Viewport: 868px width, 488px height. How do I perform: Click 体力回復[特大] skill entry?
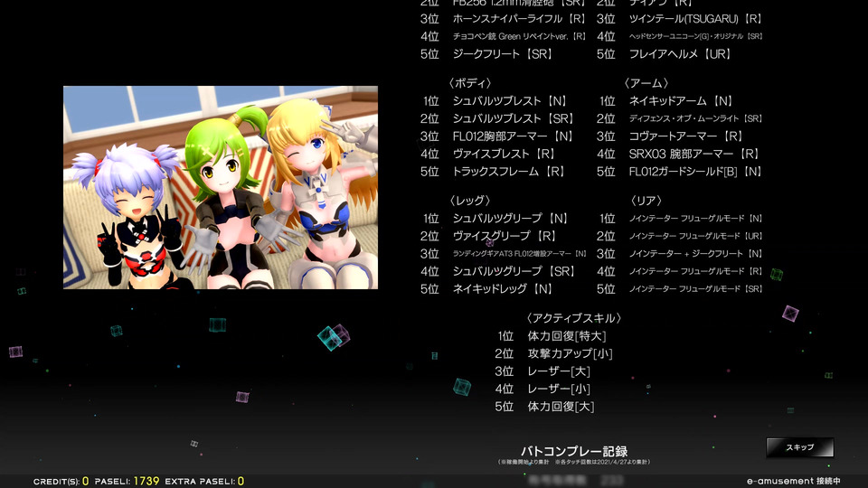tap(567, 336)
